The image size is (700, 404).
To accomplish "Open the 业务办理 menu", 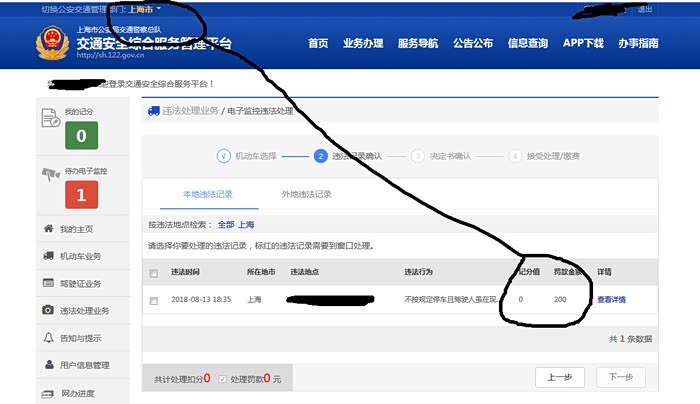I will coord(363,43).
